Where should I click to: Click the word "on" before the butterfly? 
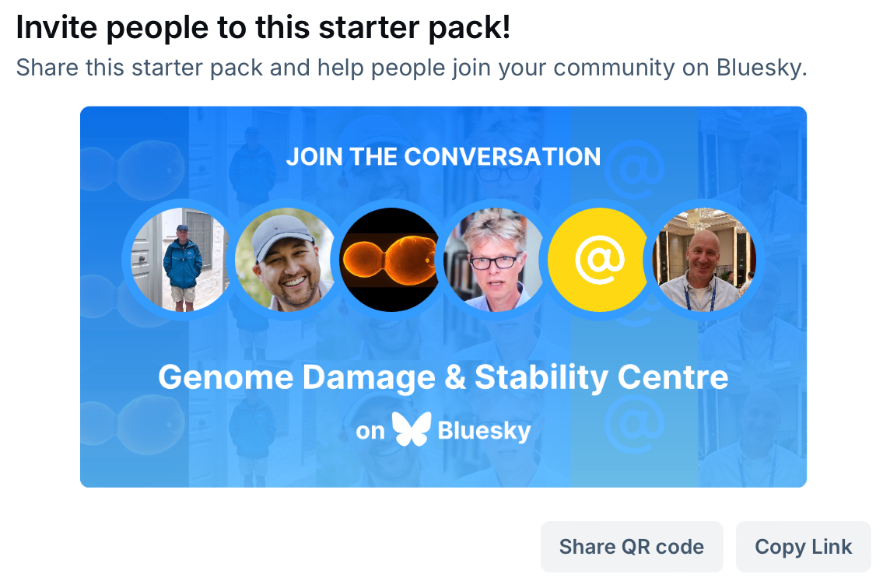click(370, 431)
